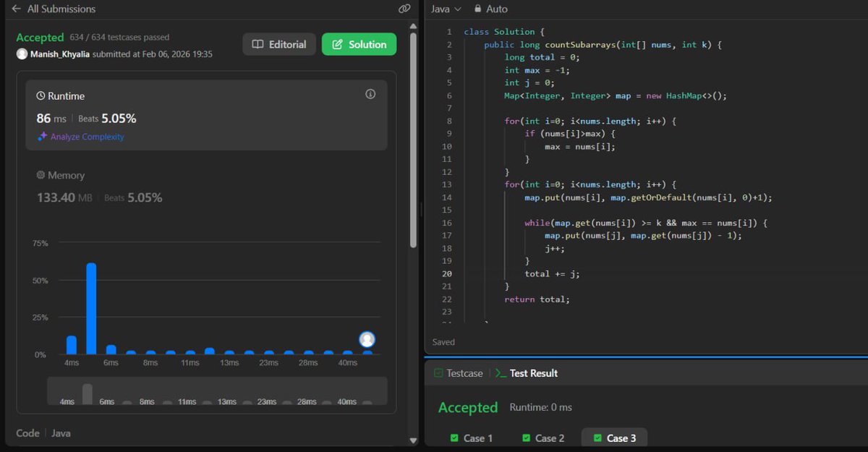Image resolution: width=868 pixels, height=452 pixels.
Task: Click the submissions panel scrollbar thumb
Action: (413, 139)
